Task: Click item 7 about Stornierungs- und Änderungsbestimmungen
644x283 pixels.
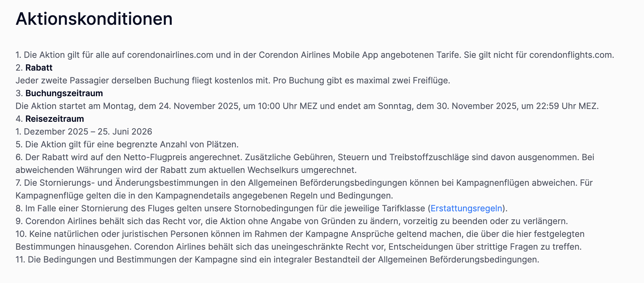Action: click(304, 183)
